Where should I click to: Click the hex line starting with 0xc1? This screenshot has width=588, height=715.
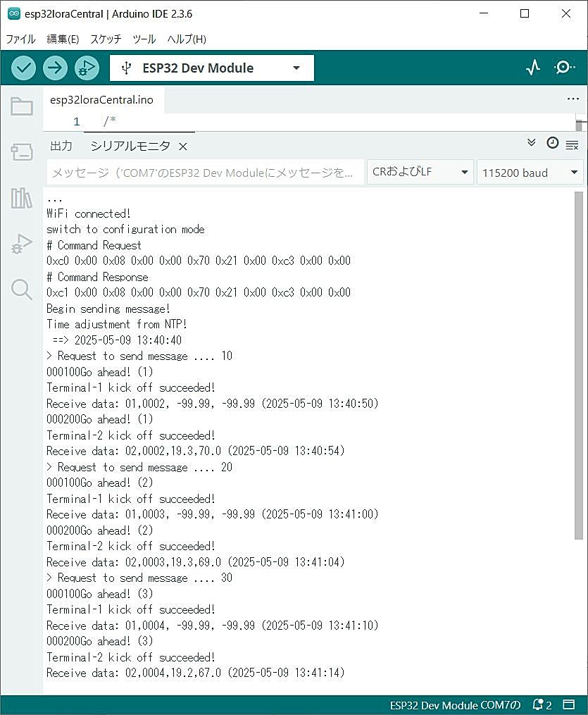pos(199,292)
